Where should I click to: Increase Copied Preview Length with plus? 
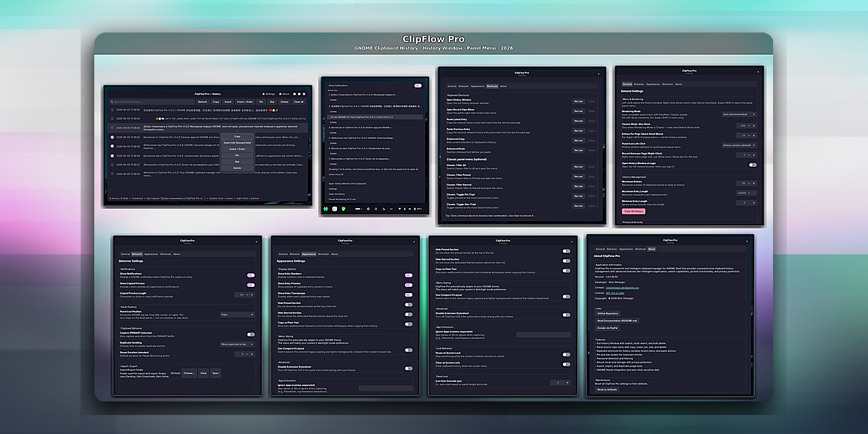pos(253,295)
